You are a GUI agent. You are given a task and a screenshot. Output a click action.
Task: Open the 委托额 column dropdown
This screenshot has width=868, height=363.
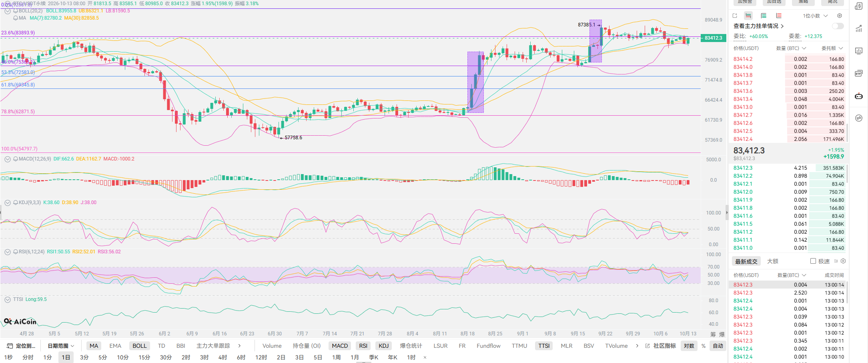pos(832,48)
